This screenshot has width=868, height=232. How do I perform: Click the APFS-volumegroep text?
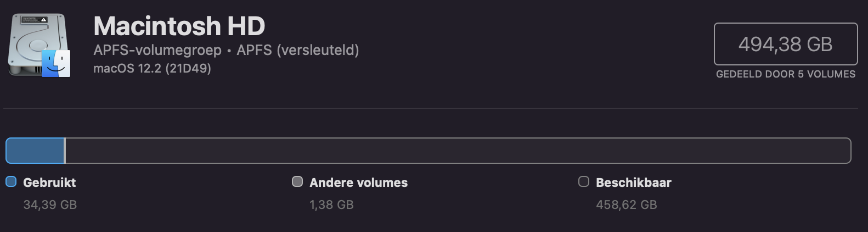tap(157, 51)
